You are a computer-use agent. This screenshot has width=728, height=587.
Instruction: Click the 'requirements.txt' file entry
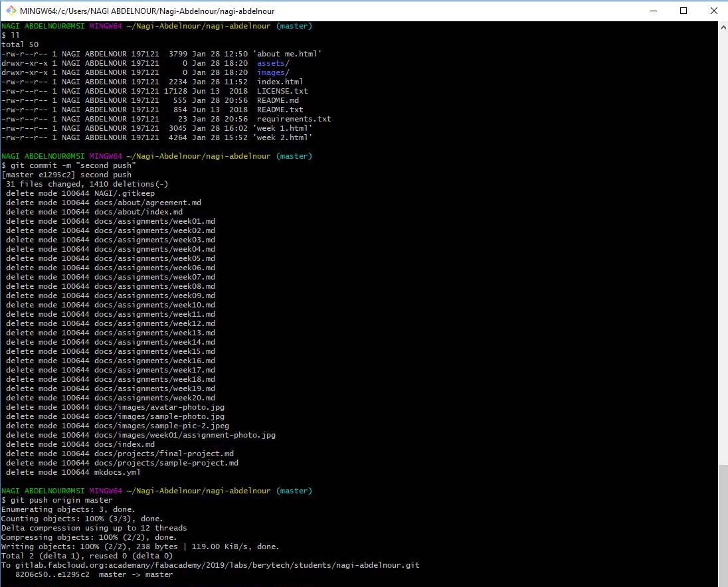point(294,119)
